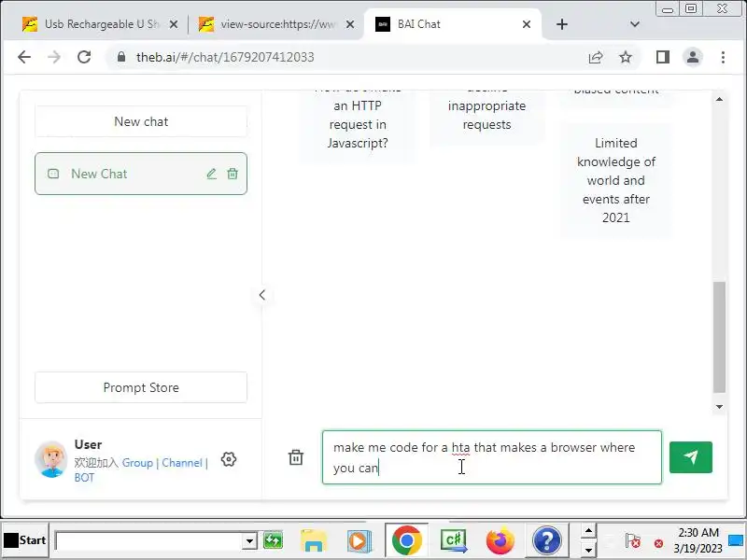The height and width of the screenshot is (560, 747).
Task: Reload the current page
Action: [84, 57]
